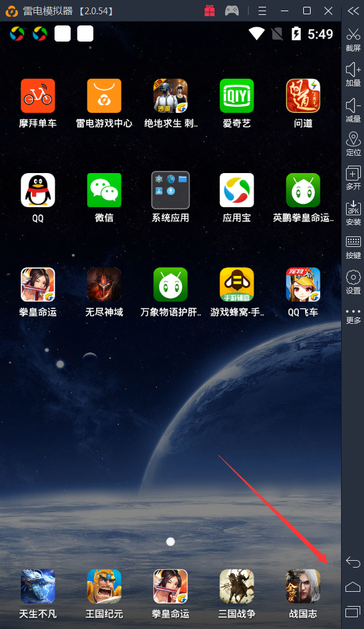
Task: Collapse the sidebar with double-arrow button
Action: click(x=353, y=11)
